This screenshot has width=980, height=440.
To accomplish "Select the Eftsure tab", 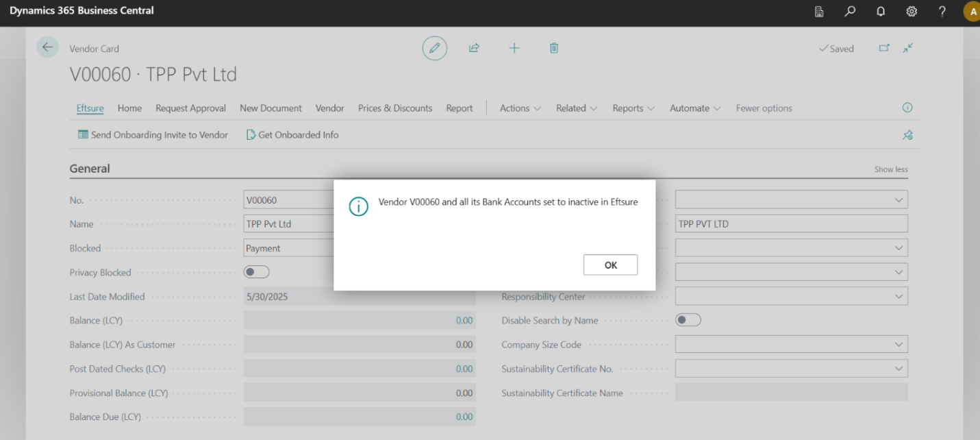I will (90, 108).
